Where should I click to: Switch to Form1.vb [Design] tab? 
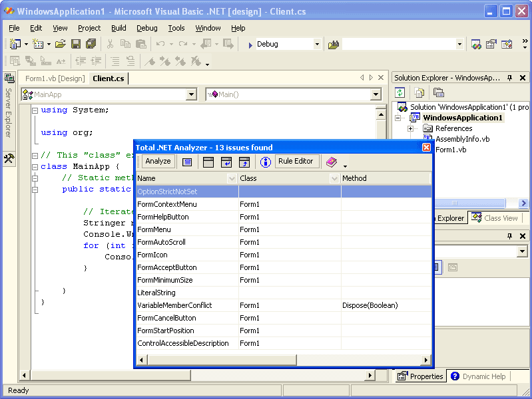(55, 78)
